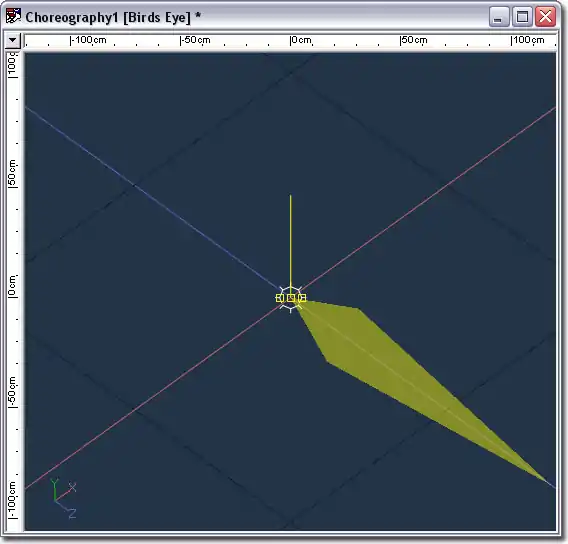This screenshot has height=544, width=568.
Task: Click the red X axis label of gizmo
Action: coord(72,487)
